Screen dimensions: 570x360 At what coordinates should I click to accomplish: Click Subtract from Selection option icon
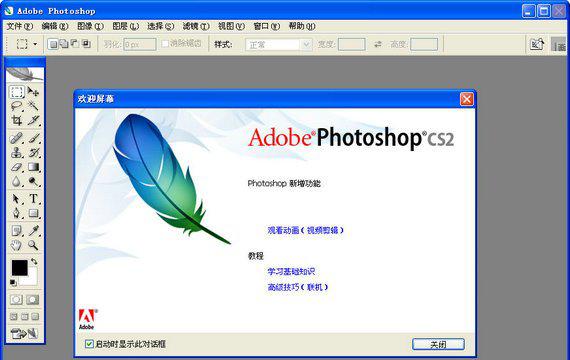(75, 44)
